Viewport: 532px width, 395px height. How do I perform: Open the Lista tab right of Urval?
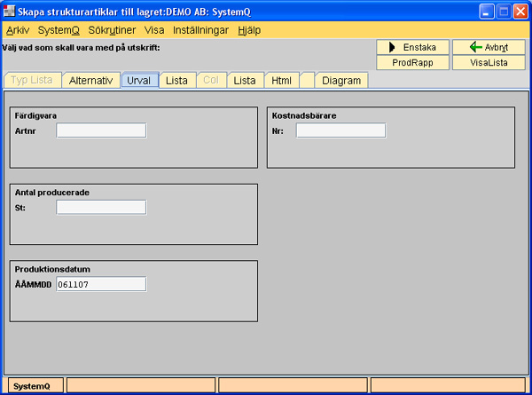176,80
